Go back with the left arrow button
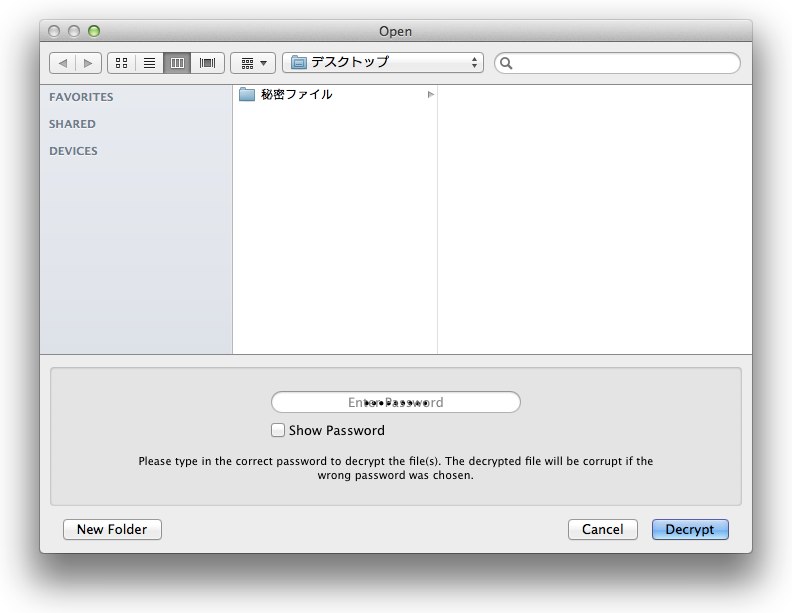 [x=63, y=63]
